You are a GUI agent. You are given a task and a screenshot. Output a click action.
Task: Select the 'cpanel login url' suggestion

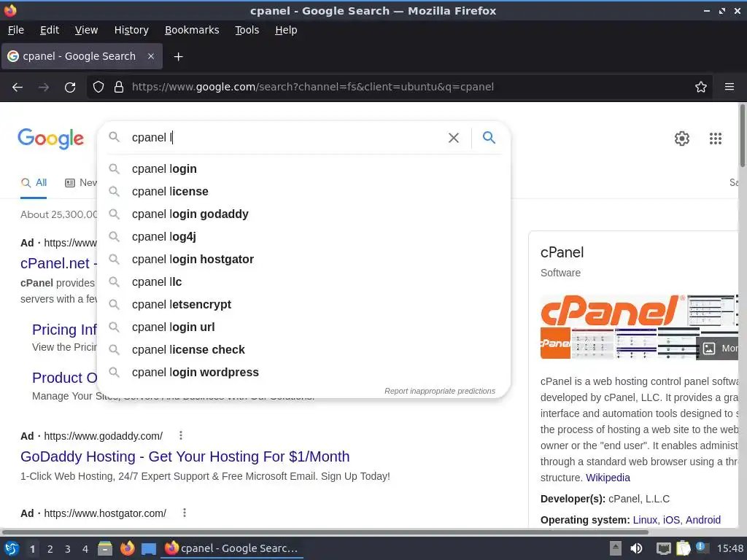click(303, 327)
